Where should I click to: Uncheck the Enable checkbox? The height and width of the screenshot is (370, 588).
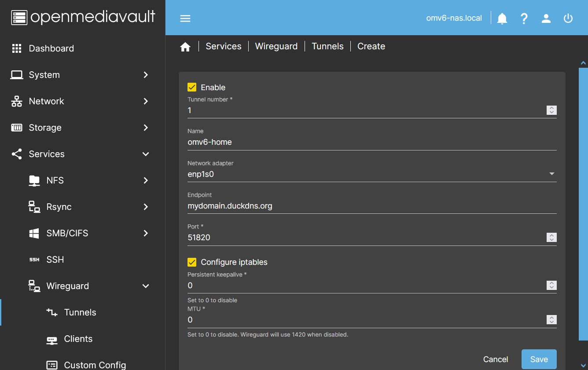click(192, 87)
